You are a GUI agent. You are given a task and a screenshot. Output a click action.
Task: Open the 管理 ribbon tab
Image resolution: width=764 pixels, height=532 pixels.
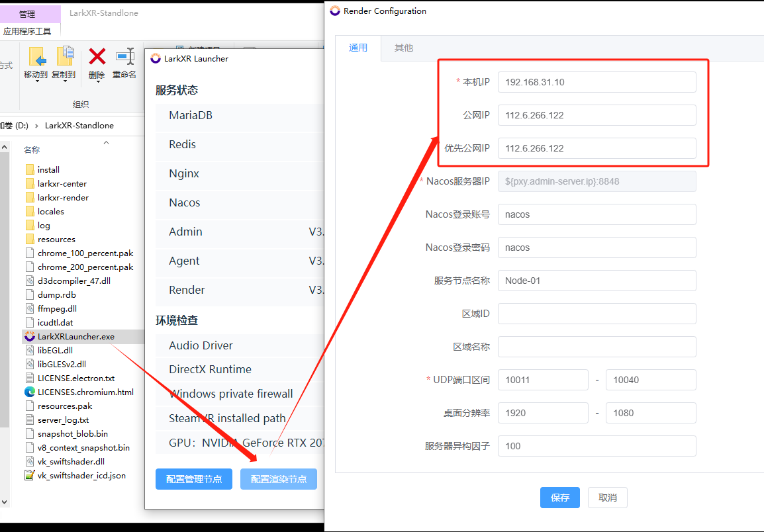point(27,14)
